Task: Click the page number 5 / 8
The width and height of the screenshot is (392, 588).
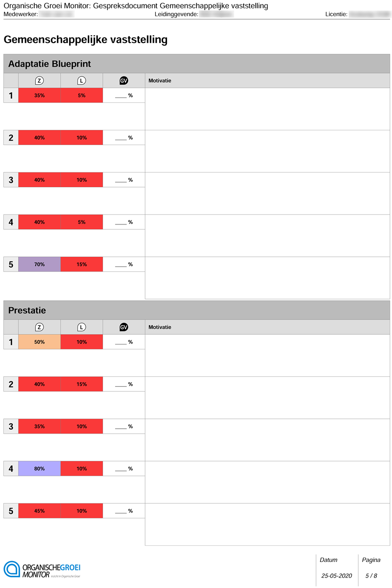Action: tap(371, 576)
